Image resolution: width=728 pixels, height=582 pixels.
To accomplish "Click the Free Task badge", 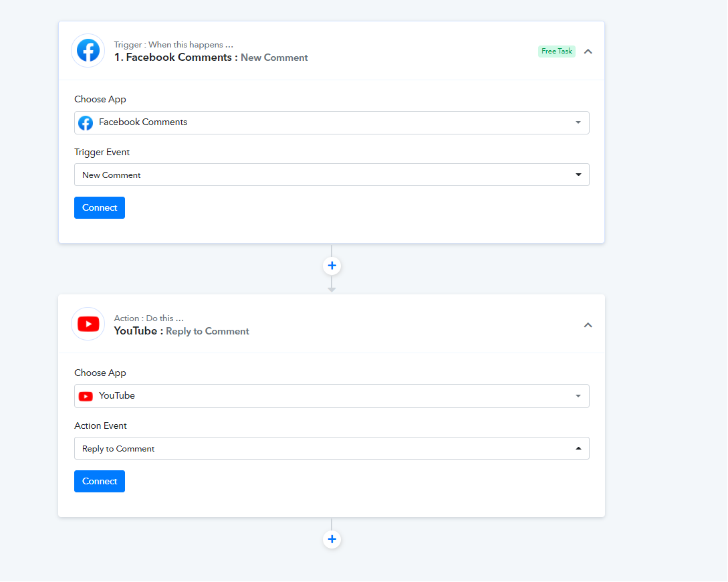I will pyautogui.click(x=557, y=51).
